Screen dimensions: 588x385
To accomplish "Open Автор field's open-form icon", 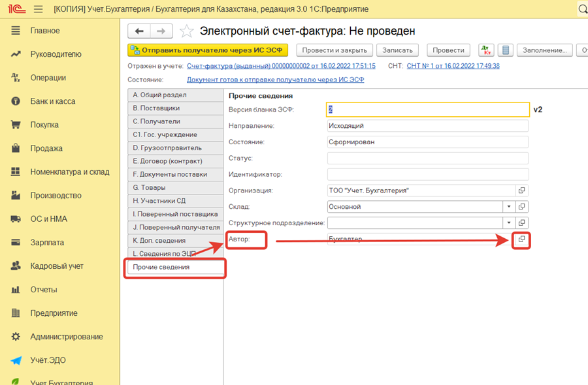I will 521,239.
